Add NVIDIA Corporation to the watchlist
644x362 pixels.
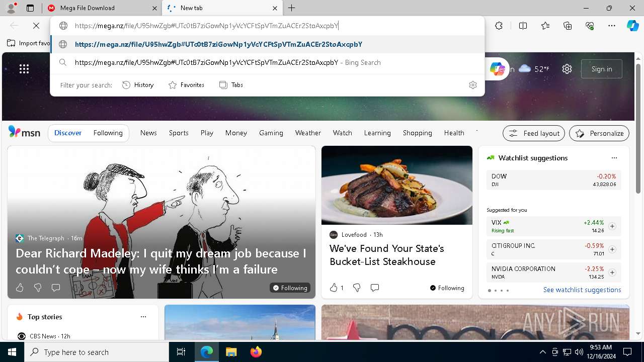point(612,273)
